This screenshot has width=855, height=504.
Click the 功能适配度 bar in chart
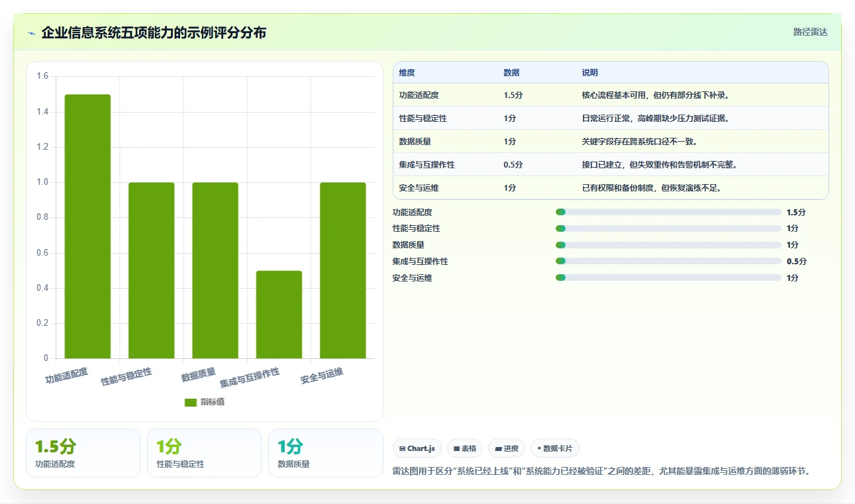[x=87, y=227]
